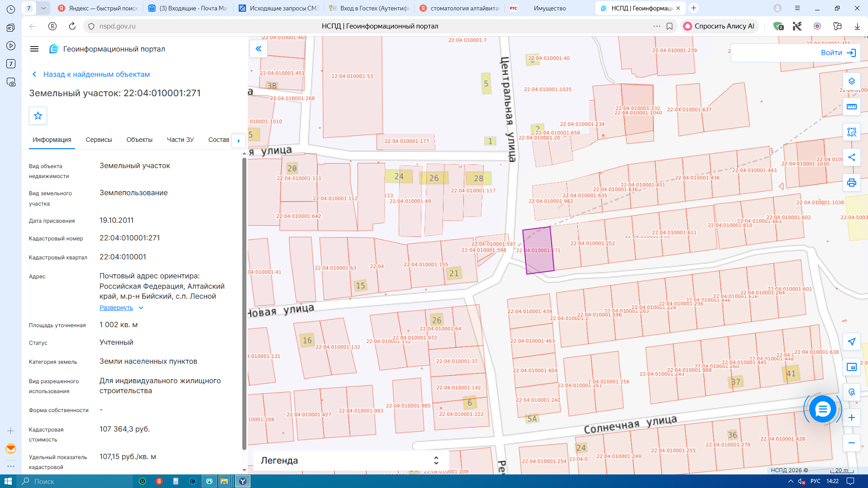Go back to the previous page
The width and height of the screenshot is (868, 488).
point(33,26)
